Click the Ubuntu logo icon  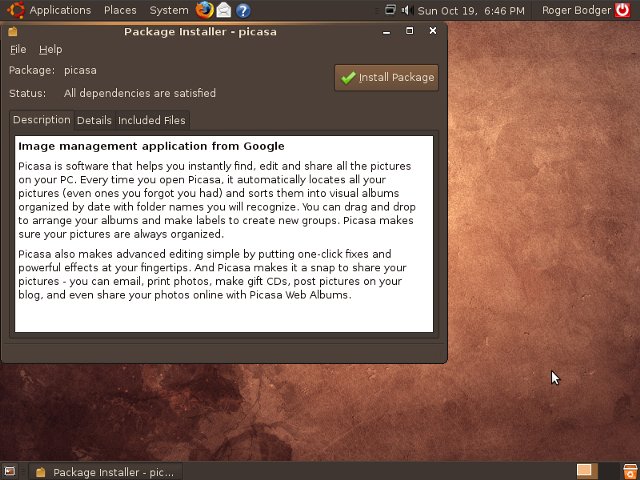tap(16, 10)
